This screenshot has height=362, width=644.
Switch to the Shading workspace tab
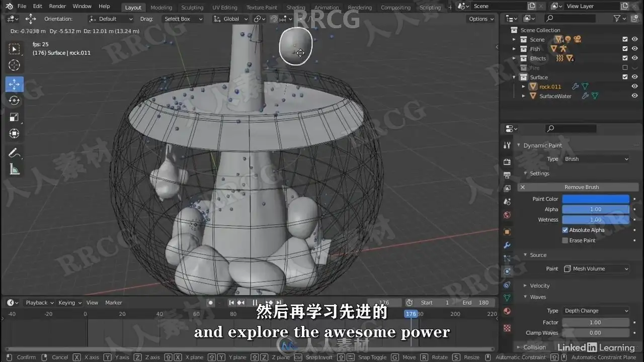pyautogui.click(x=296, y=8)
